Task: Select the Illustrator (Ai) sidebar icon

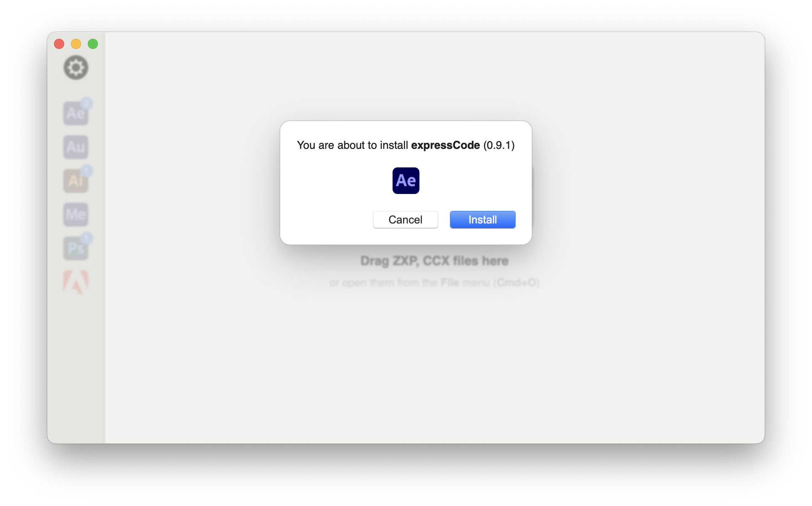Action: click(x=76, y=180)
